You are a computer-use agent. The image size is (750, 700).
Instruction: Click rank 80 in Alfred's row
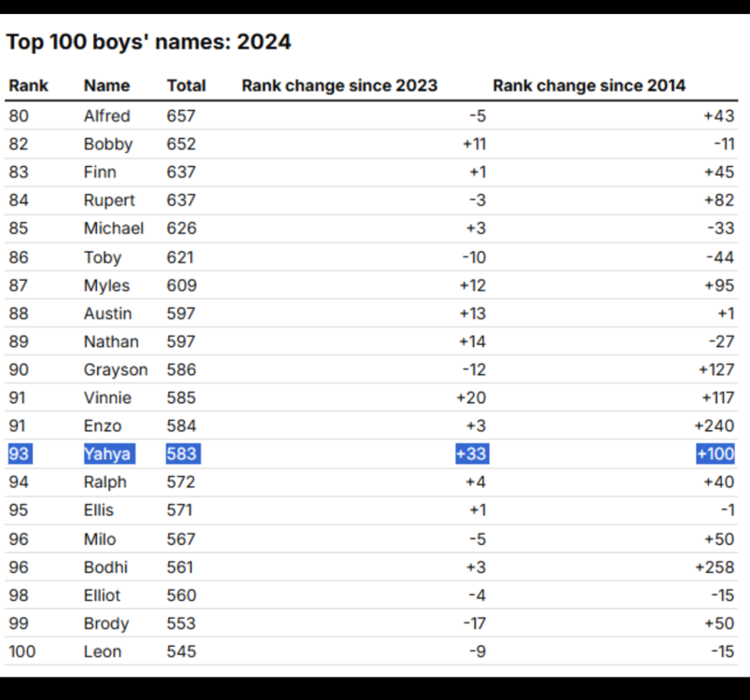(19, 116)
